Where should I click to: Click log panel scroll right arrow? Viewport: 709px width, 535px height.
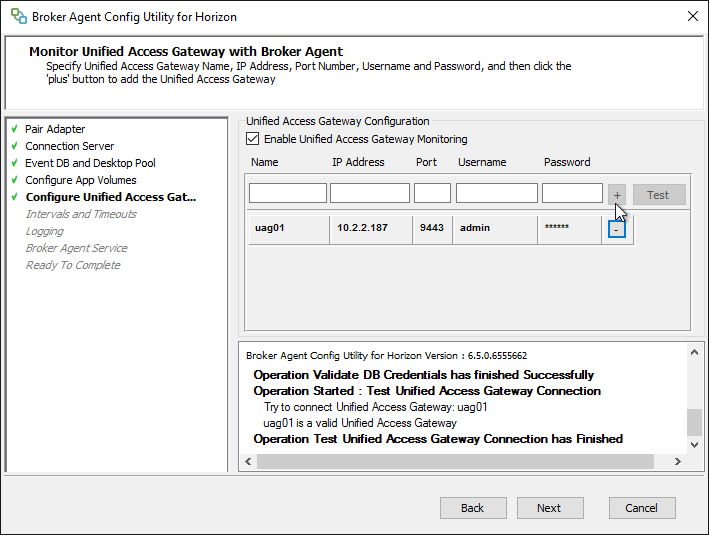(677, 461)
